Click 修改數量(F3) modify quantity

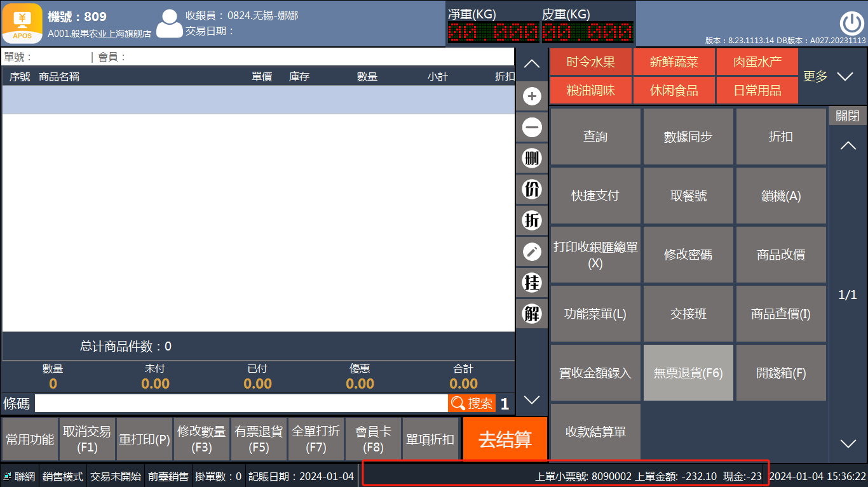pos(201,439)
